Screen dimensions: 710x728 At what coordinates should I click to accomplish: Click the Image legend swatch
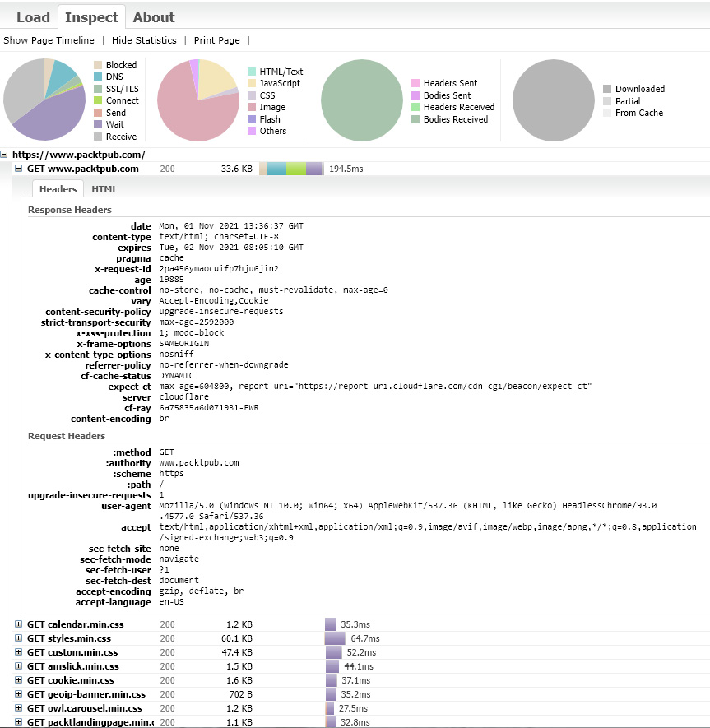(252, 107)
